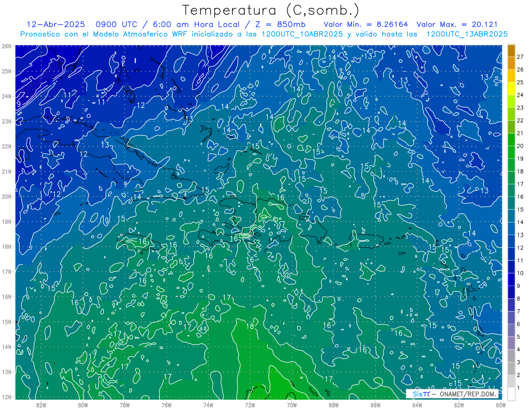Click the latitude axis label '22N'
Viewport: 532px width, 411px height.
click(7, 146)
